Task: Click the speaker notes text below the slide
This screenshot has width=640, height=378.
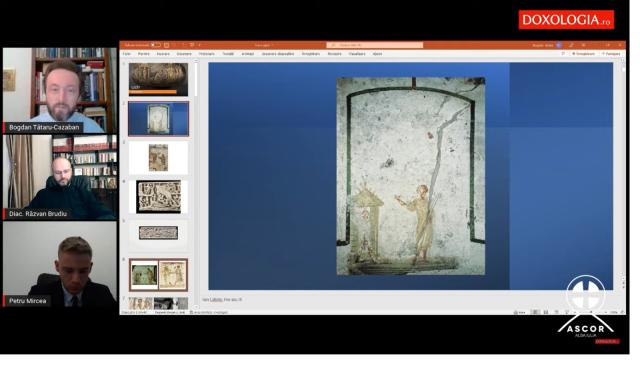Action: [222, 300]
